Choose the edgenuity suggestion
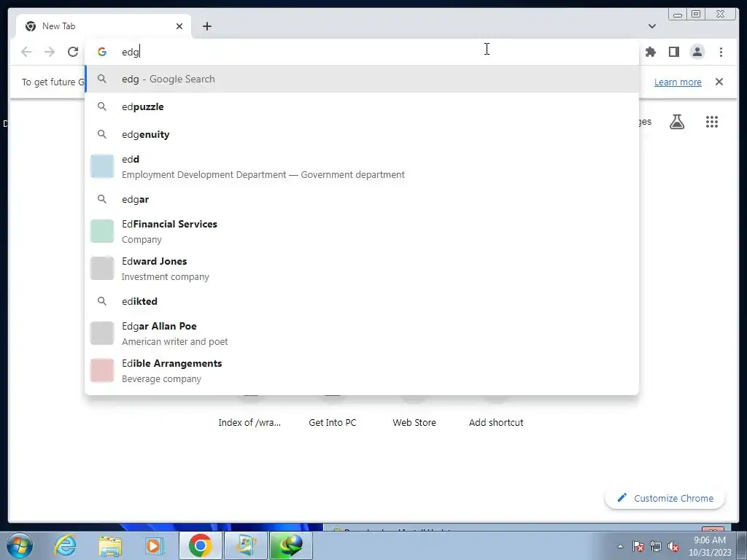Screen dimensions: 747x560 click(362, 134)
